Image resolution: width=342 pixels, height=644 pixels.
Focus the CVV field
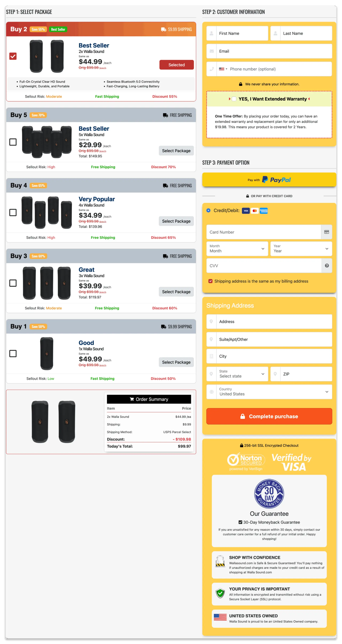tap(264, 266)
